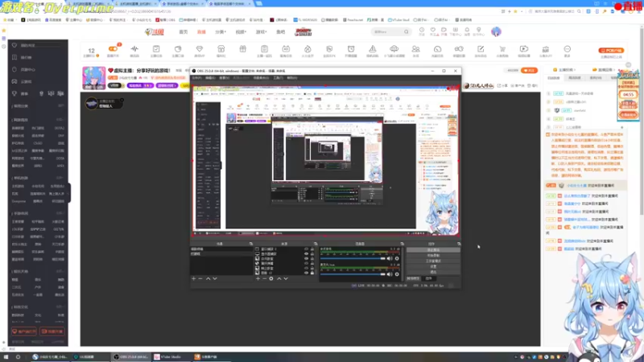644x362 pixels.
Task: Switch to VTube Studio on the taskbar
Action: [171, 357]
